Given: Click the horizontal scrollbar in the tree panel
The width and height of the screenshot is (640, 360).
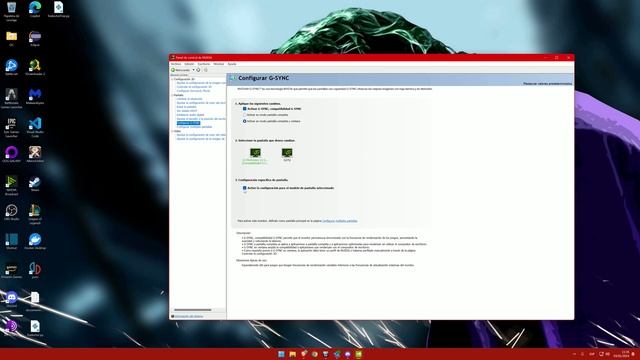Looking at the screenshot, I should click(x=193, y=310).
